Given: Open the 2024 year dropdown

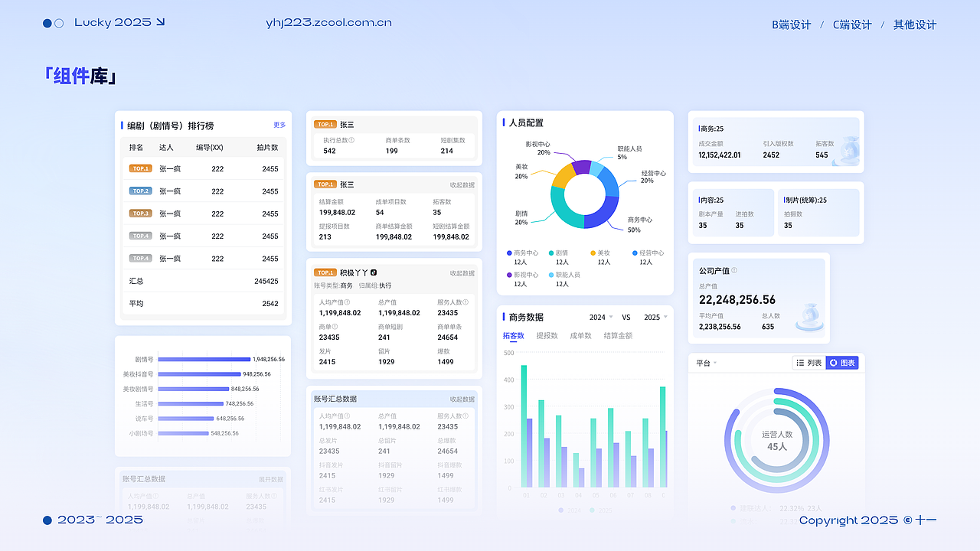Looking at the screenshot, I should click(x=601, y=317).
